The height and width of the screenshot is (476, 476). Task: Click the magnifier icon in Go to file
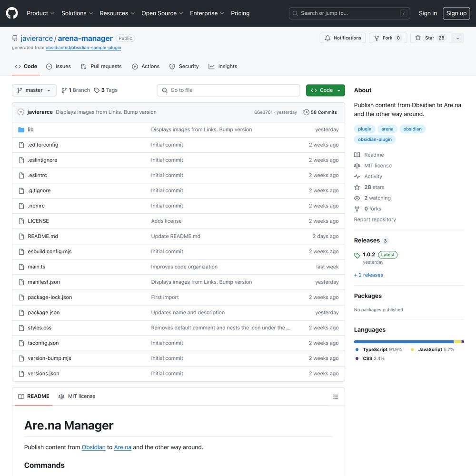[x=165, y=90]
